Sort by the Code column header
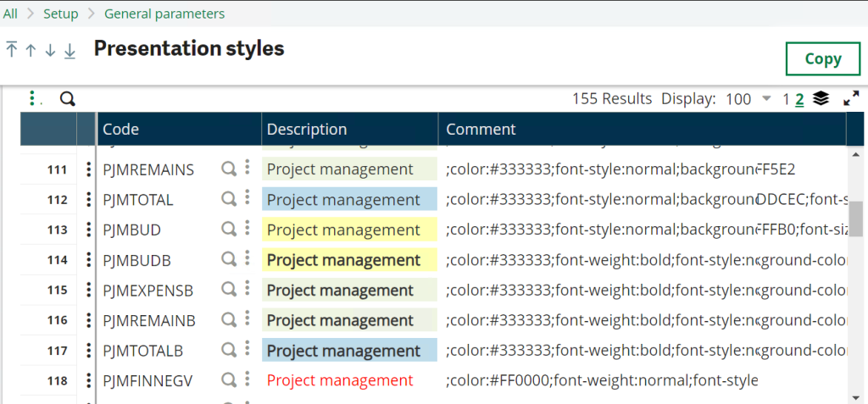This screenshot has height=404, width=868. (x=120, y=130)
